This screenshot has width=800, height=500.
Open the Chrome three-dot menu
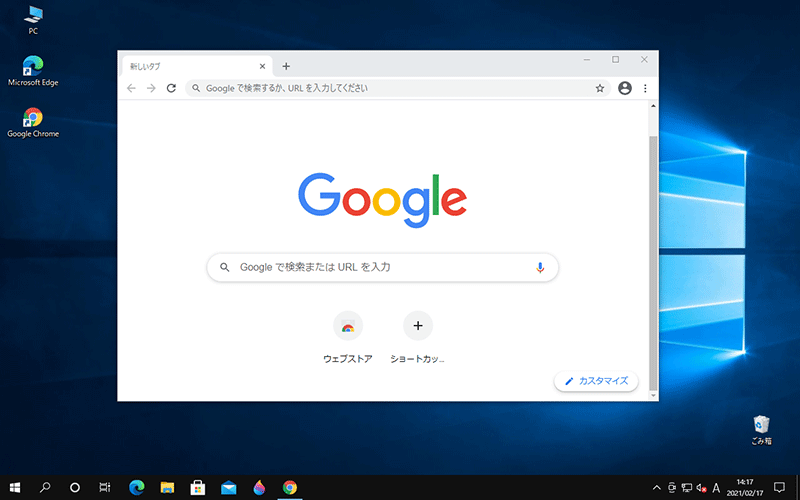pos(645,88)
